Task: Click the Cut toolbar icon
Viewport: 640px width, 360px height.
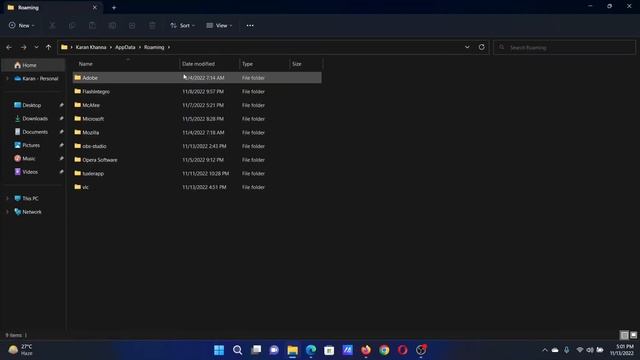Action: pyautogui.click(x=52, y=25)
